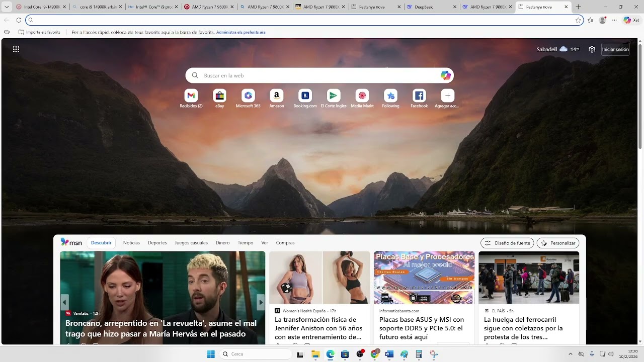This screenshot has height=362, width=644.
Task: Go to previous story with left carousel arrow
Action: (x=64, y=302)
